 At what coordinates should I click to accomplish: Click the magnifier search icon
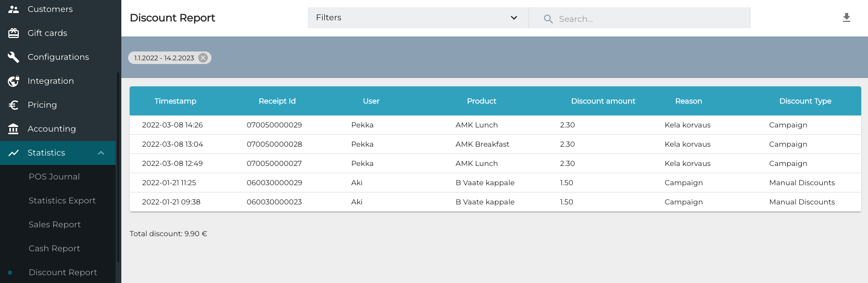(x=548, y=19)
